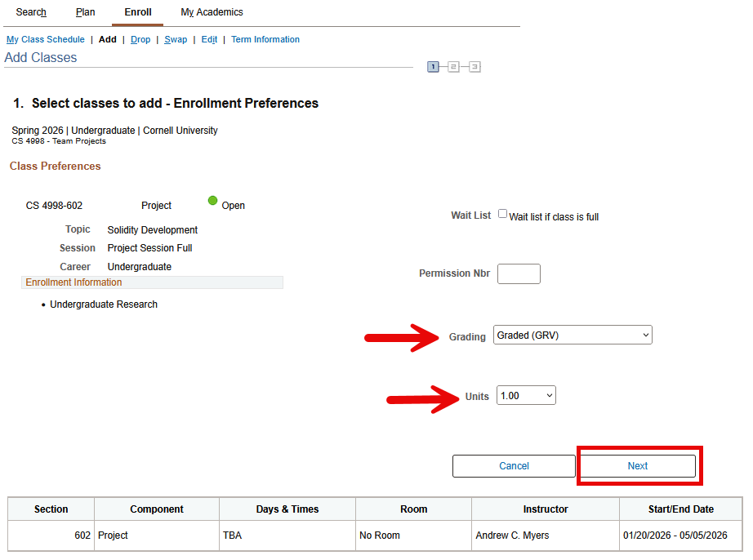Click step 1 indicator in the progress bar
Image resolution: width=753 pixels, height=560 pixels.
tap(433, 66)
